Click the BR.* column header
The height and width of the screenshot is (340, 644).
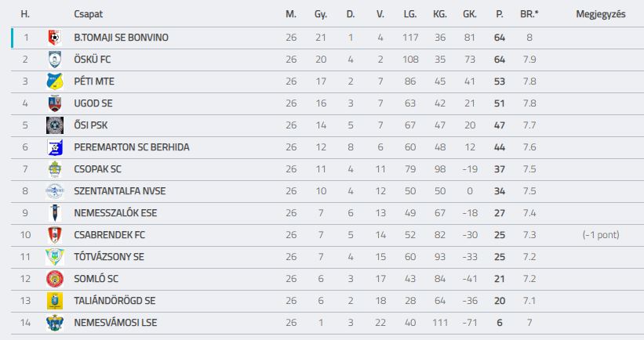529,14
